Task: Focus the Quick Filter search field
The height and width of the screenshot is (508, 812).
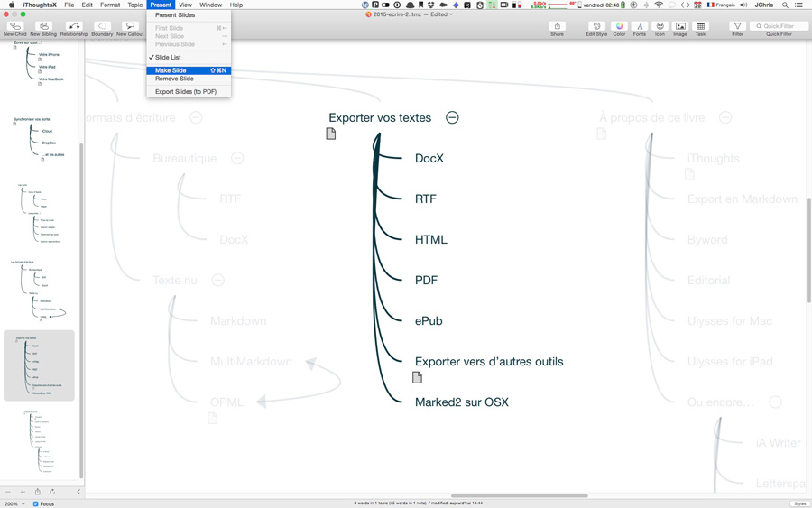Action: click(x=779, y=26)
